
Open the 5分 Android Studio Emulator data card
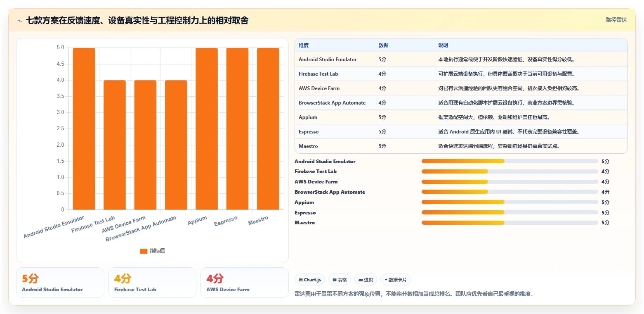[x=60, y=283]
